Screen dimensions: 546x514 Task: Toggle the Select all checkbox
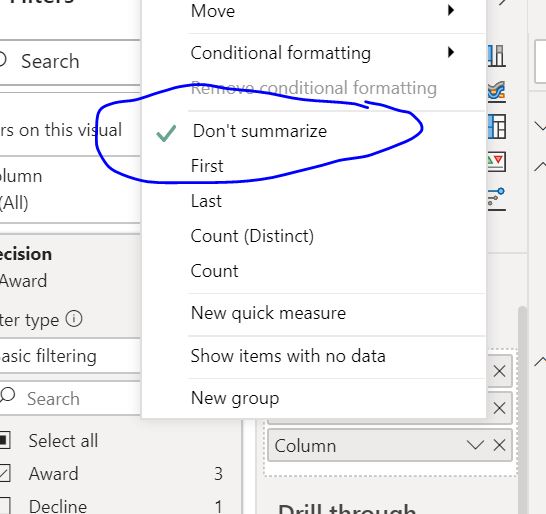click(4, 440)
